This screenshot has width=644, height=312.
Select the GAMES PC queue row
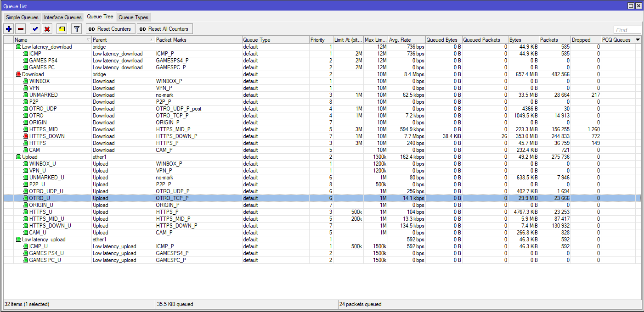point(322,67)
